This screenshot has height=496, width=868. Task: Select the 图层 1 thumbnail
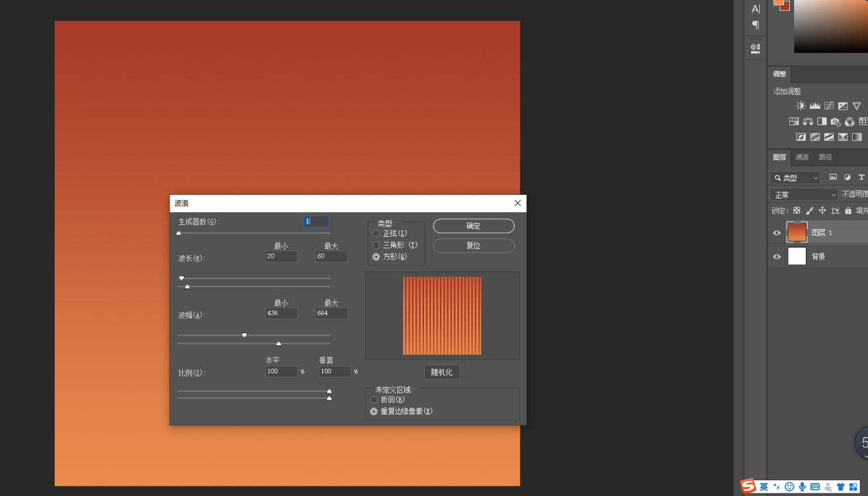tap(797, 233)
